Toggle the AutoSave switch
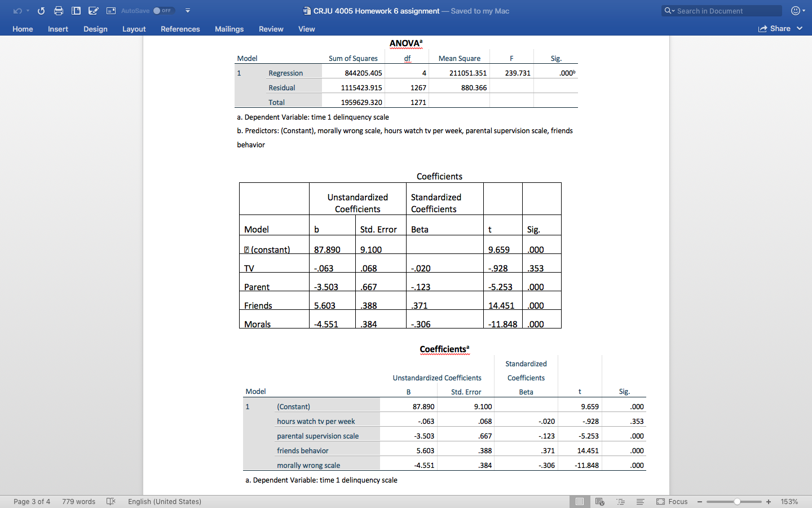 tap(164, 11)
